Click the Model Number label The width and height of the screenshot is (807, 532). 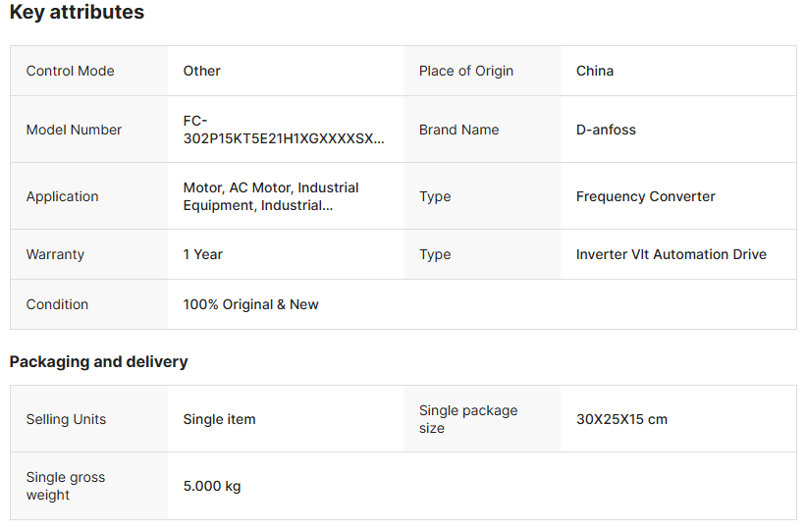74,130
